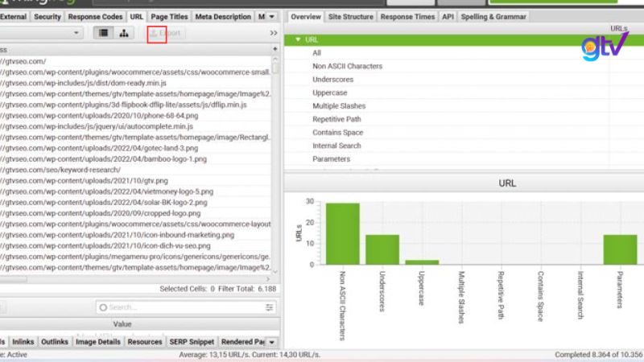Select the SERP Snippet tab

191,342
